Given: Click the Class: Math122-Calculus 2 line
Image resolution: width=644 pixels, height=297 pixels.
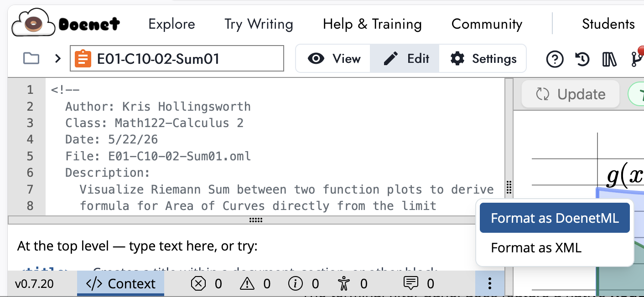Looking at the screenshot, I should pos(154,123).
